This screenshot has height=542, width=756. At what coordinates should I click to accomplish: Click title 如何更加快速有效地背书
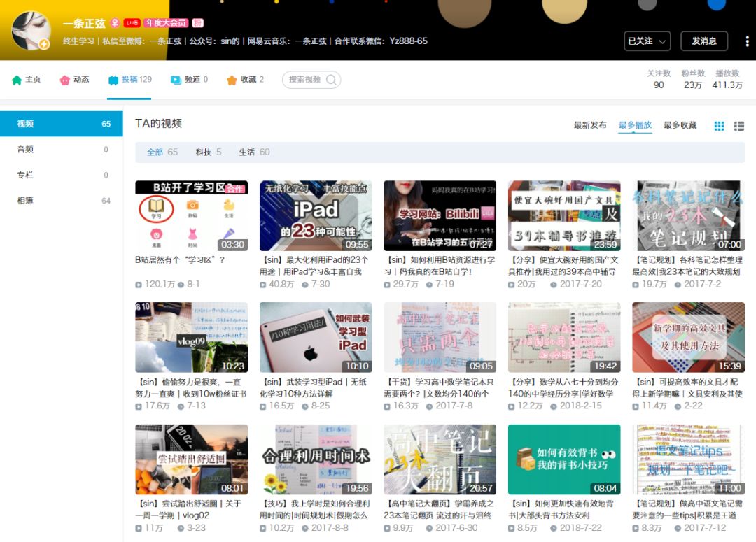click(561, 509)
